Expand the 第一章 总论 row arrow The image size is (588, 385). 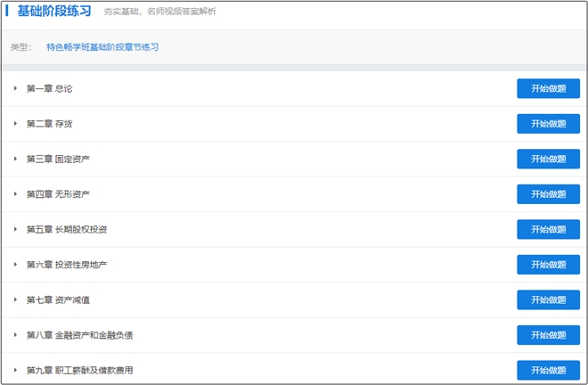pos(15,88)
